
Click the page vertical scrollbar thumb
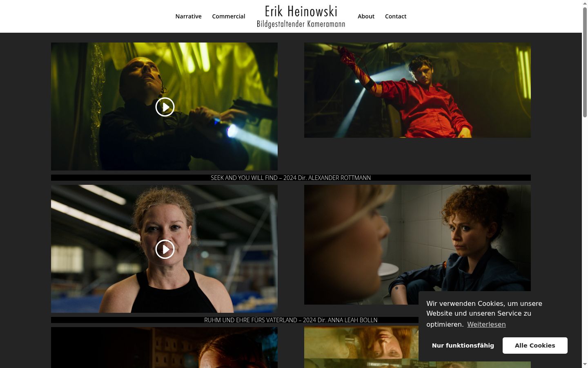point(585,62)
